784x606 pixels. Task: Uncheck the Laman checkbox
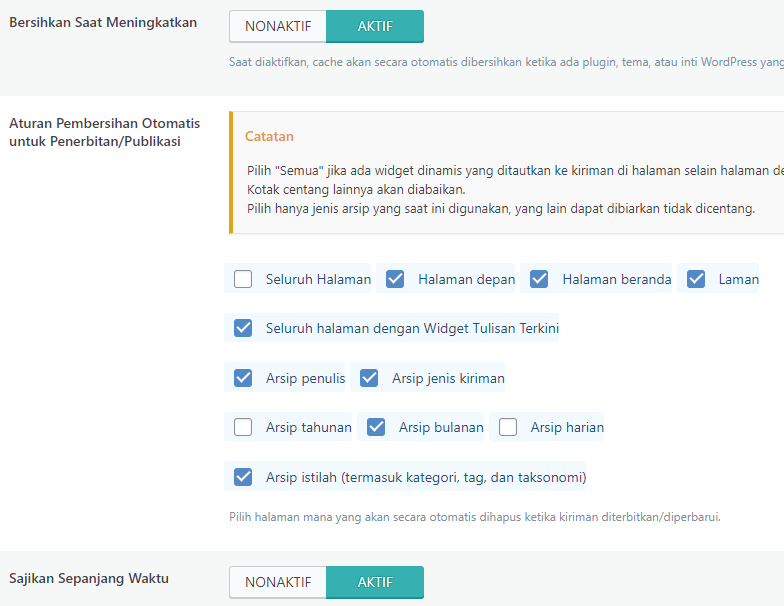[696, 279]
